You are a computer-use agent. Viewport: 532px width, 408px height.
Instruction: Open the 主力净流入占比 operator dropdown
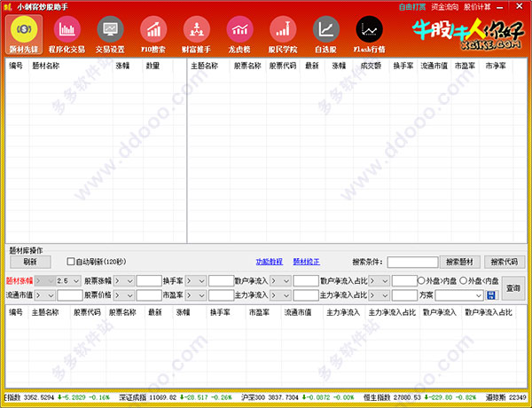pyautogui.click(x=379, y=295)
